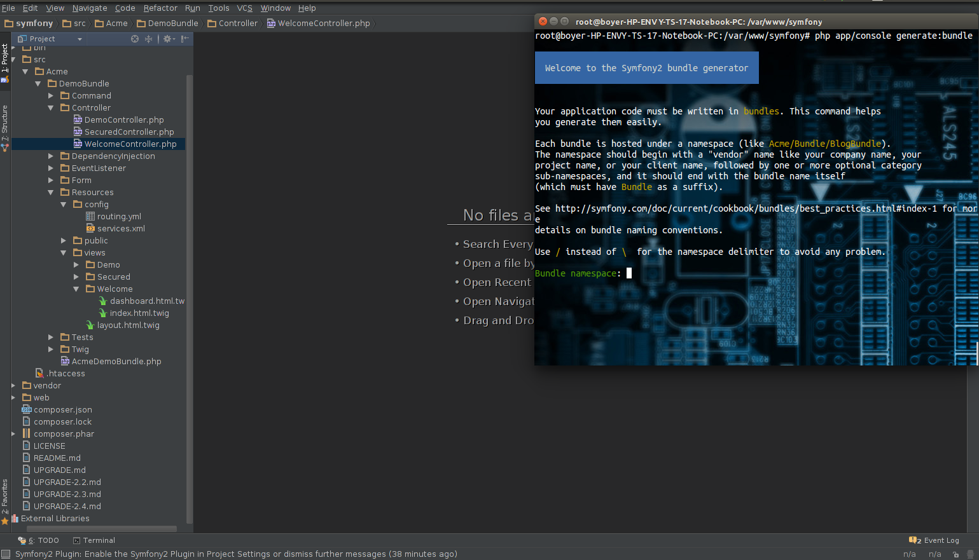Open the Structure side tool window tab
The height and width of the screenshot is (560, 979).
(x=5, y=127)
